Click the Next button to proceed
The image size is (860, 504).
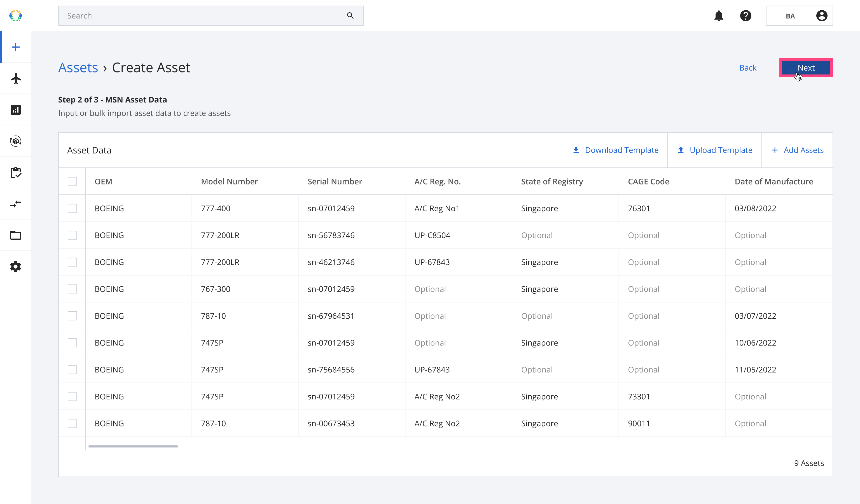click(x=805, y=67)
